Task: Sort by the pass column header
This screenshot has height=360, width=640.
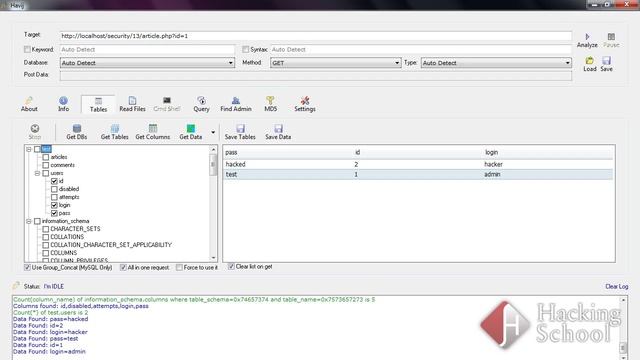Action: click(x=288, y=152)
